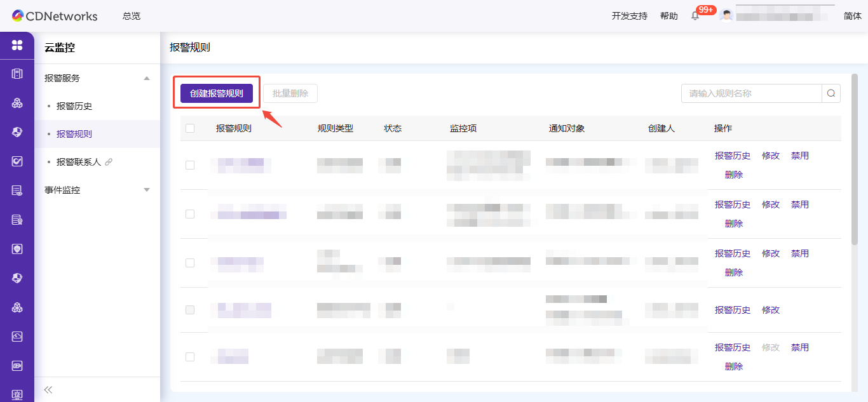The height and width of the screenshot is (402, 868).
Task: Select the content management icon in sidebar
Action: [x=17, y=75]
